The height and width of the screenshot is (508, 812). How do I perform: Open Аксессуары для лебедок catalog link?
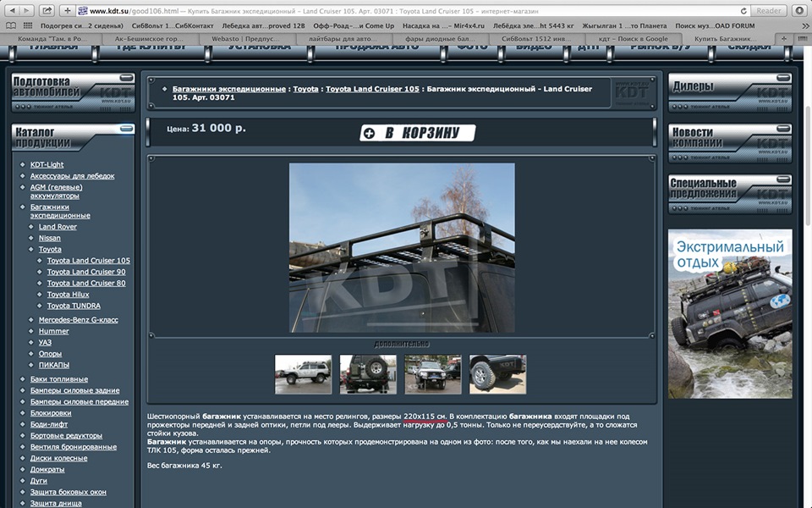click(x=72, y=176)
